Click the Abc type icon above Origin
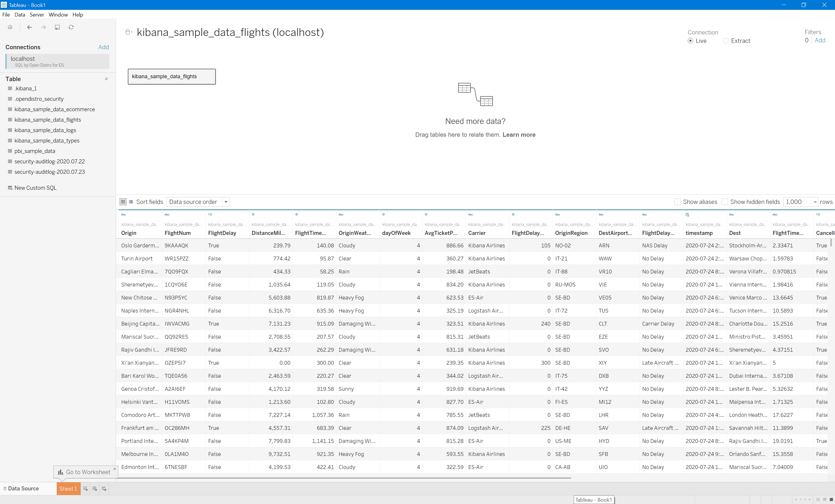The image size is (835, 504). point(124,215)
